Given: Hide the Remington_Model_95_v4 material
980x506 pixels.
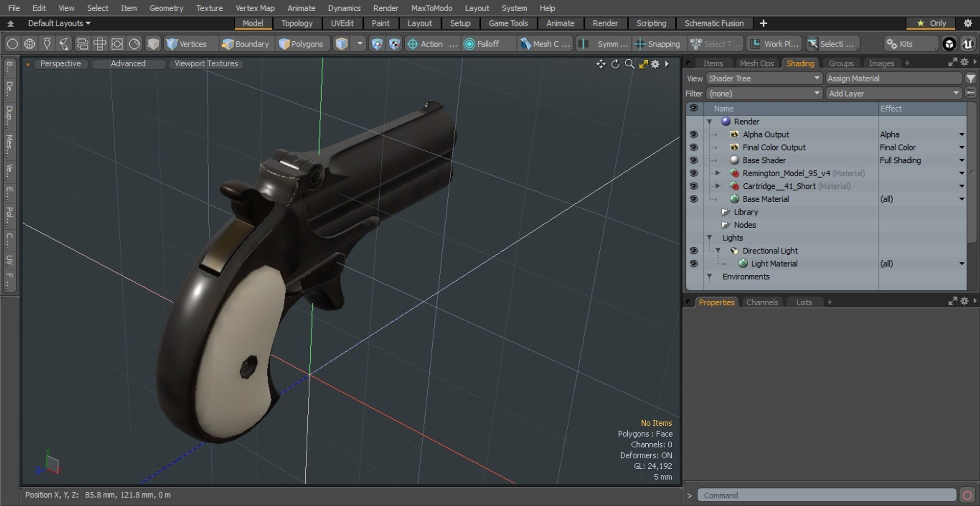Looking at the screenshot, I should (x=693, y=173).
